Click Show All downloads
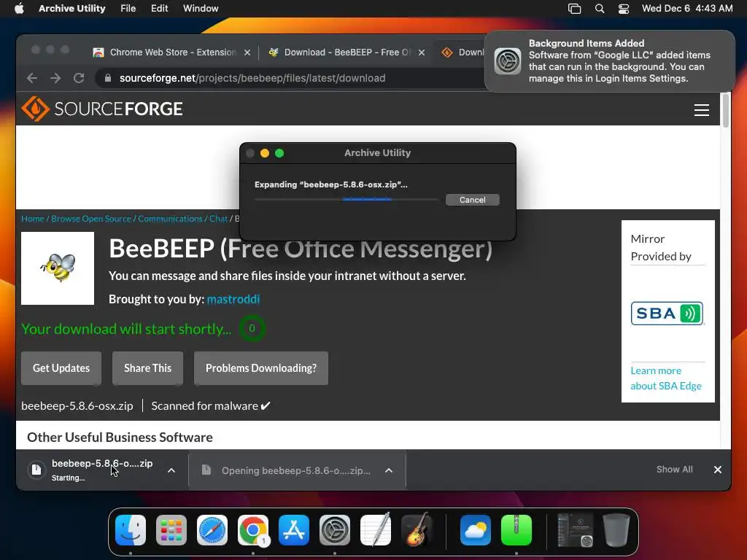 [x=674, y=470]
